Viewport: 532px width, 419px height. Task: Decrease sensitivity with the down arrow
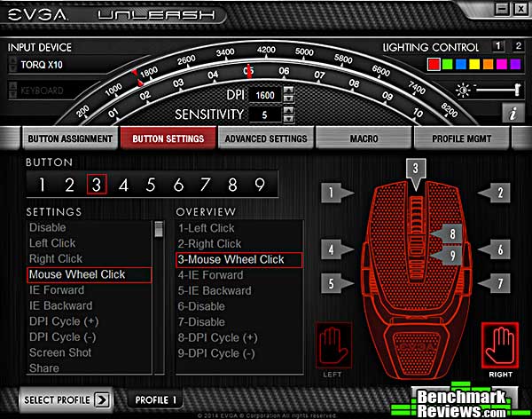(x=289, y=119)
